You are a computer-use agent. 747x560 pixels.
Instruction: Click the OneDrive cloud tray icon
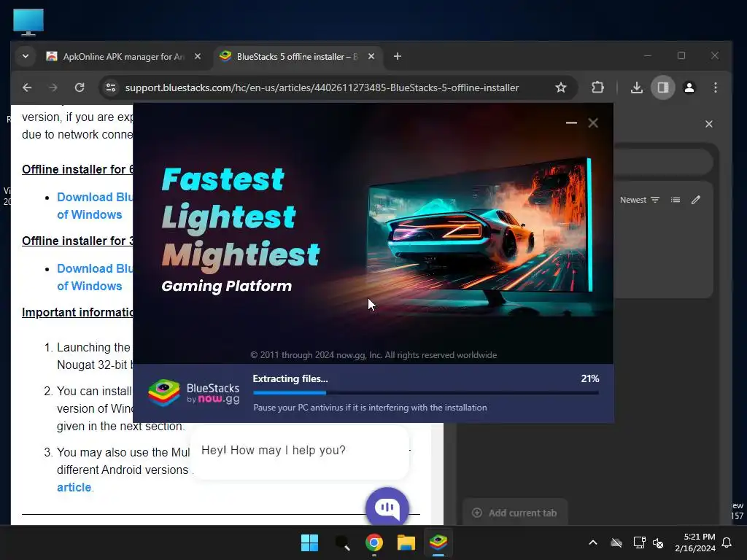616,542
